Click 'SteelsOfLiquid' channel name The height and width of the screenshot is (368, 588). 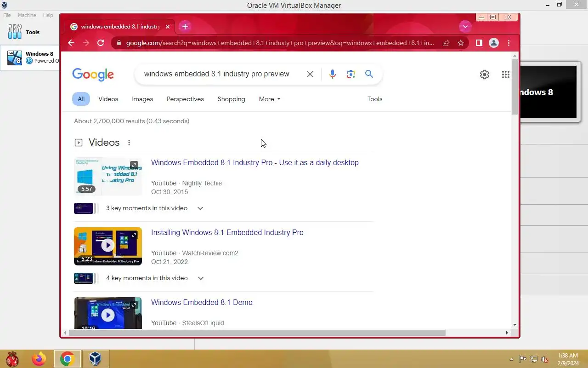pyautogui.click(x=203, y=323)
